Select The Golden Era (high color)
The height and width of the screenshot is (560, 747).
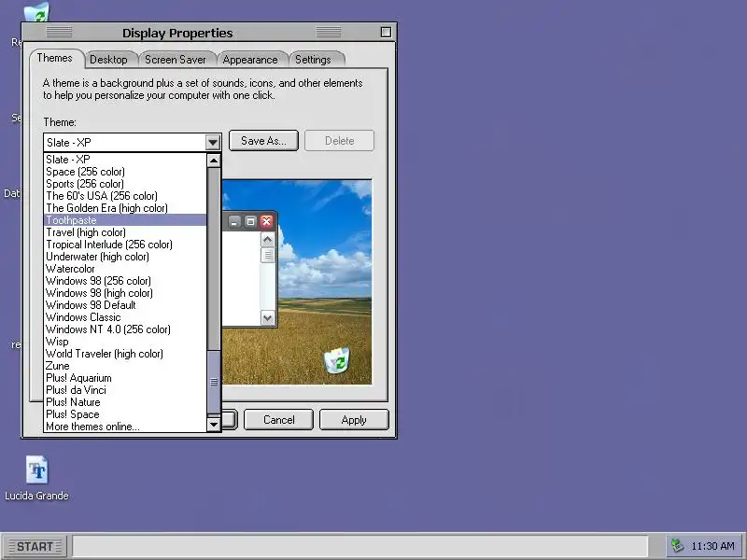125,208
